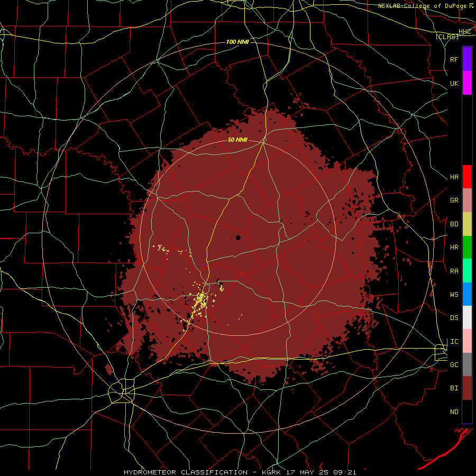
Task: Click the IC legend label
Action: [454, 342]
